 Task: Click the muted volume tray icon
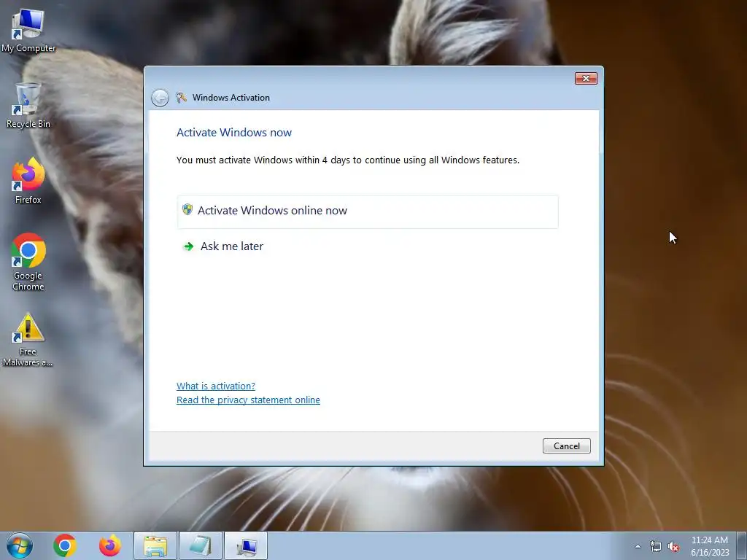673,547
